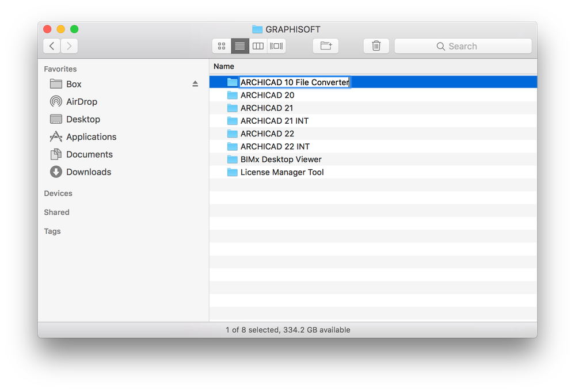Switch to list view

(x=240, y=46)
